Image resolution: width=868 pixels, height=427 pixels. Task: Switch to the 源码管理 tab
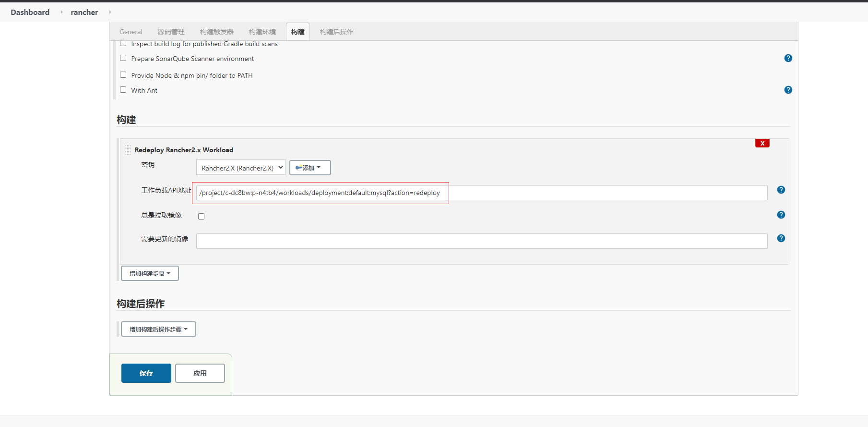click(x=171, y=32)
